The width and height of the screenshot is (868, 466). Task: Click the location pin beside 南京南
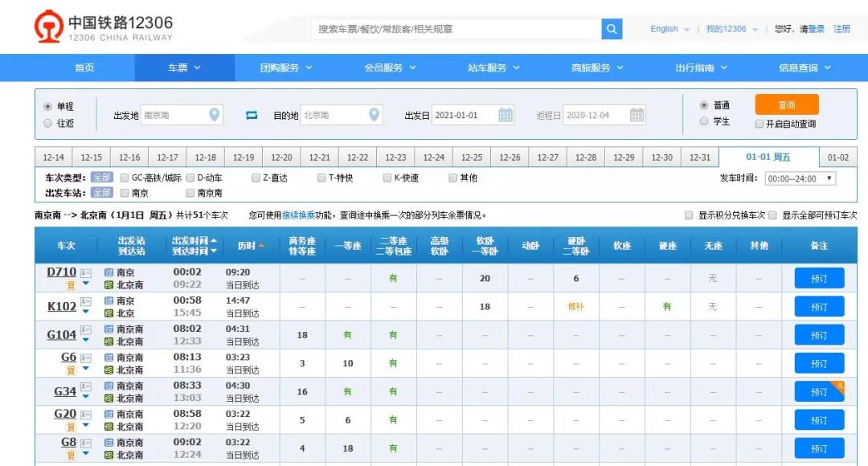214,115
